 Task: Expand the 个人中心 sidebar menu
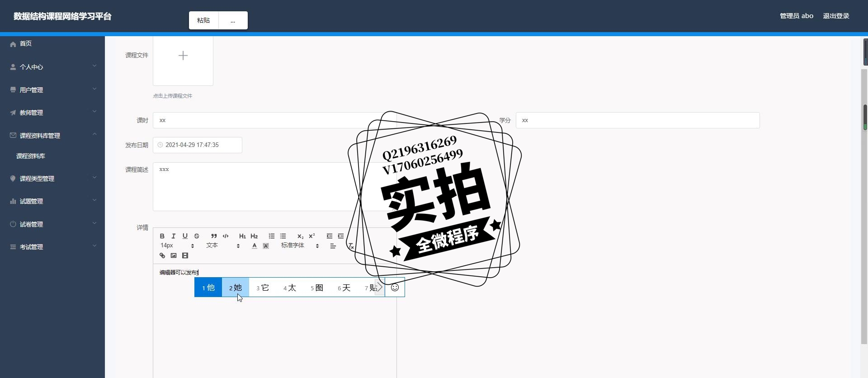[52, 67]
